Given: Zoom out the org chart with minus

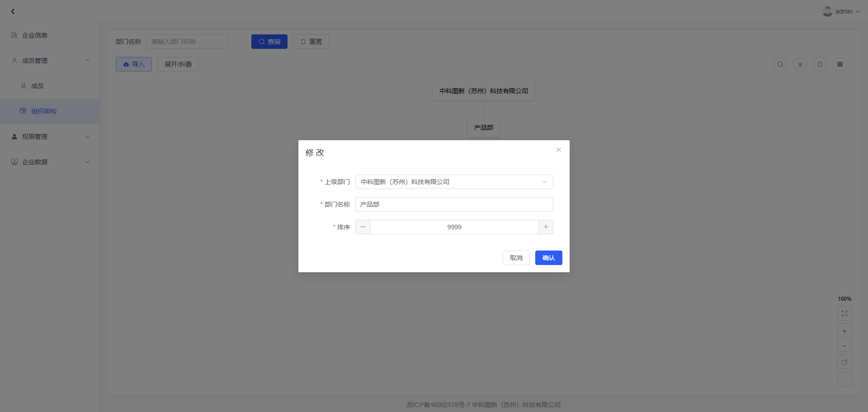Looking at the screenshot, I should click(x=844, y=346).
